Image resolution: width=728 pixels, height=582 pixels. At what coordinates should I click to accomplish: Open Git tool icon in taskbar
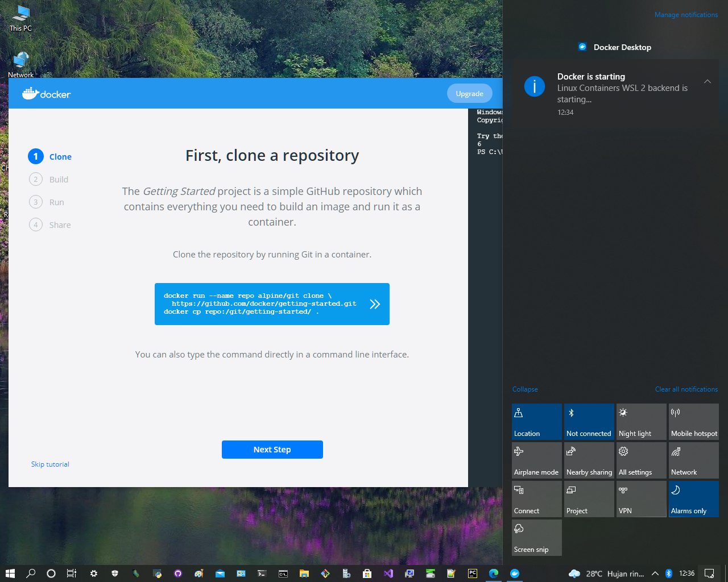click(325, 573)
